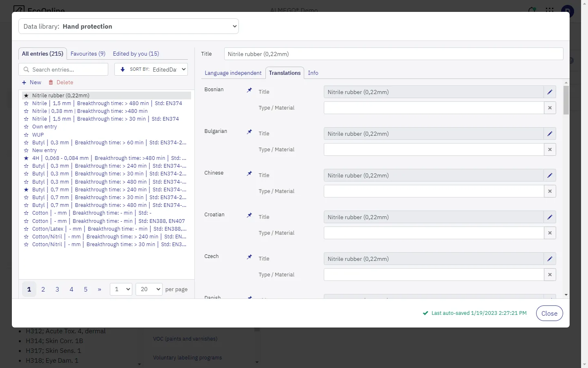Viewport: 588px width, 368px height.
Task: Click the main Title input field
Action: [x=394, y=54]
